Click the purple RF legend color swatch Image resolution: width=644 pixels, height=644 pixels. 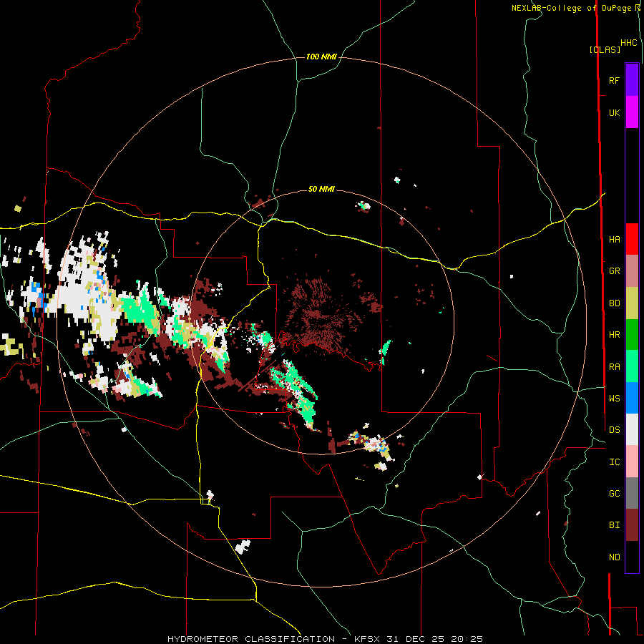[x=632, y=80]
